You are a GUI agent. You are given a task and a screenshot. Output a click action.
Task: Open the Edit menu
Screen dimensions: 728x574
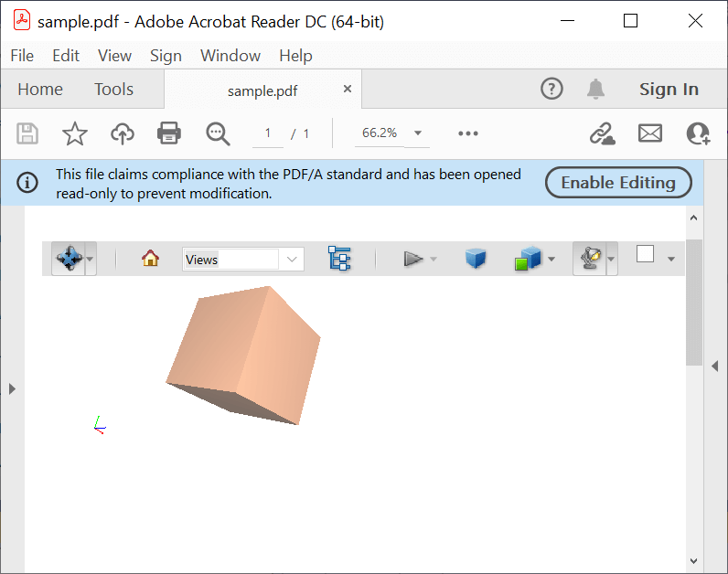point(66,56)
